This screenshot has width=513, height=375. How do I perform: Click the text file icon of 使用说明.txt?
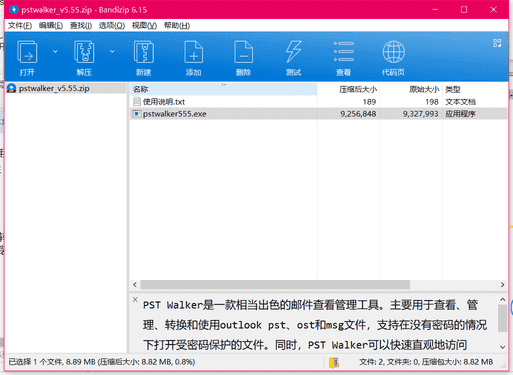tap(137, 102)
